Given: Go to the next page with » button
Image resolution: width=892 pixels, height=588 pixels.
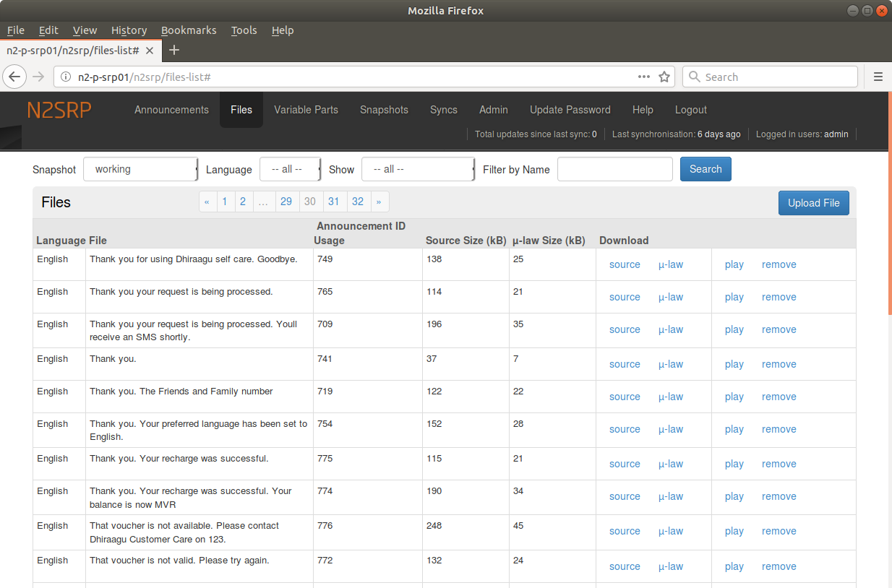Looking at the screenshot, I should (379, 202).
